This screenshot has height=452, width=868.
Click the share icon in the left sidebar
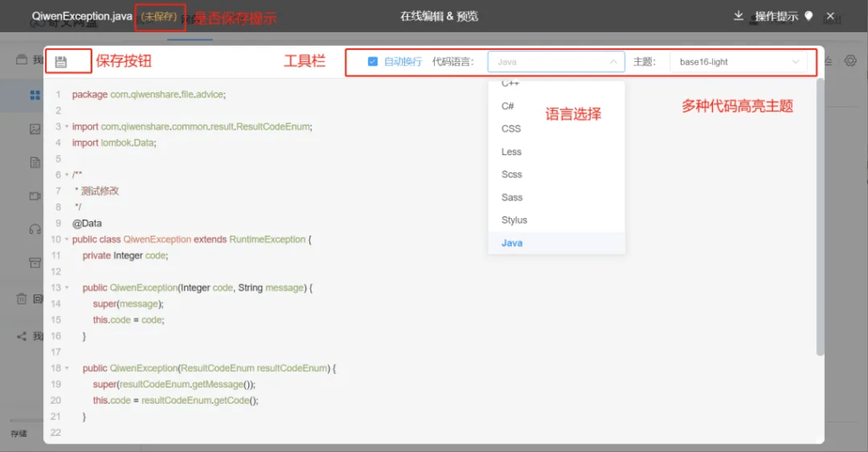pos(22,337)
